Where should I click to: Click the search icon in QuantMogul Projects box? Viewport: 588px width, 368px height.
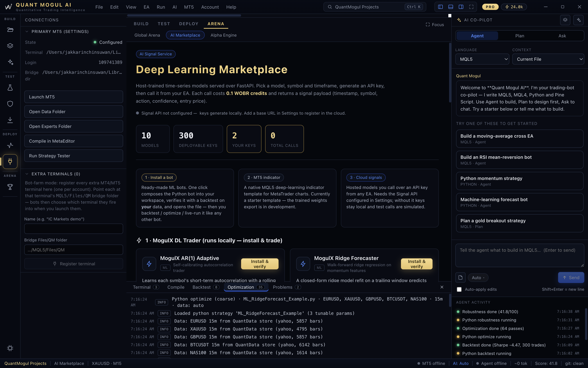point(330,7)
